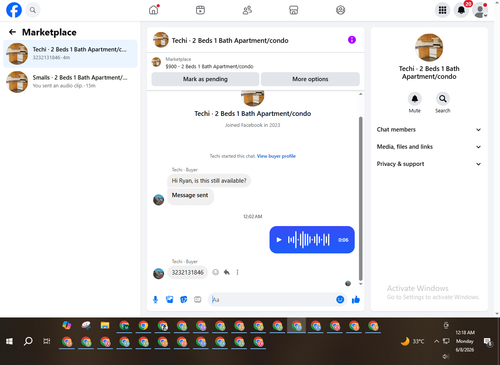Screen dimensions: 500x365
Task: Open weather 33°C widget
Action: [413, 341]
